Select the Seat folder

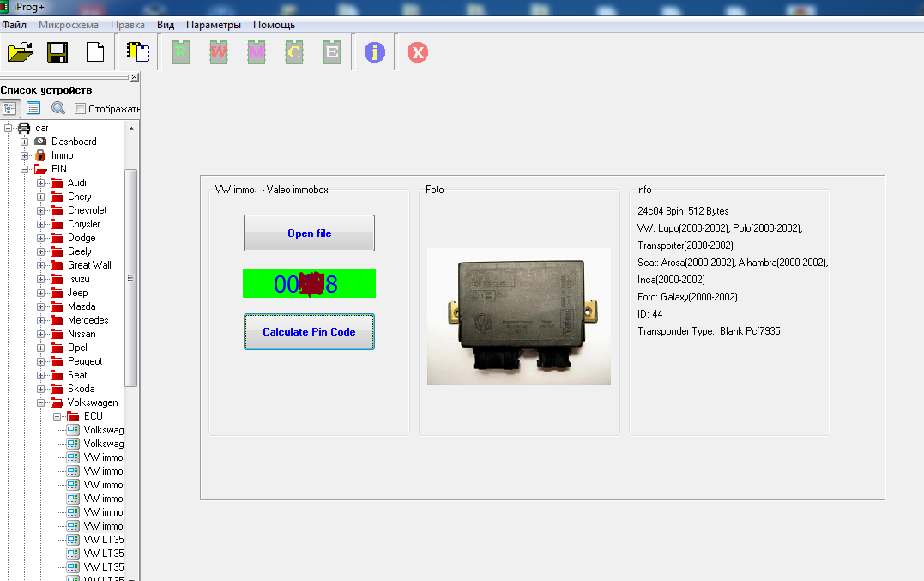click(77, 375)
